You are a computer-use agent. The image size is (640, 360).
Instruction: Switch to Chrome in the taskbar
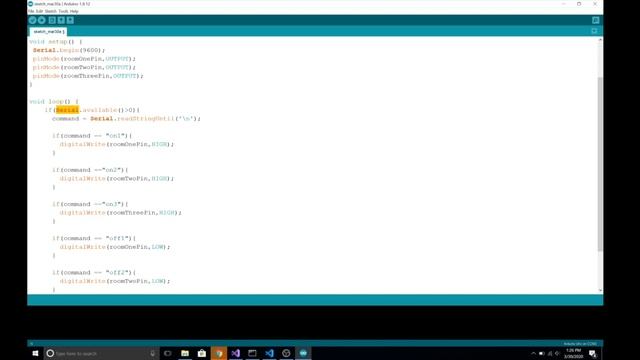(x=219, y=353)
